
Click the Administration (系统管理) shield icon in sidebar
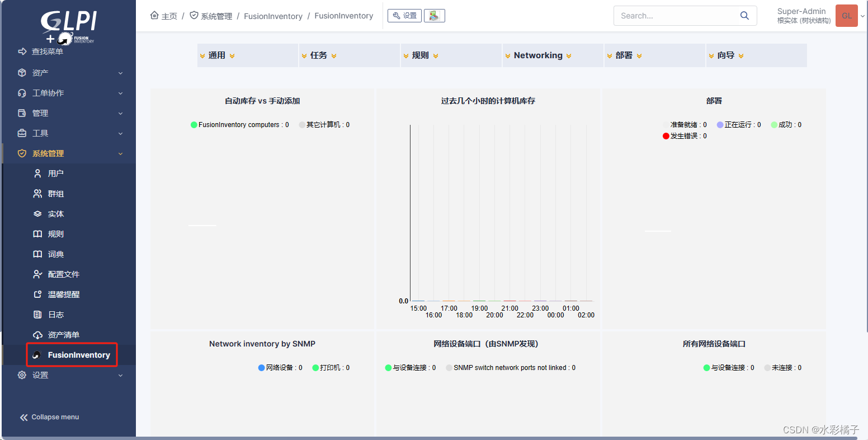point(22,153)
